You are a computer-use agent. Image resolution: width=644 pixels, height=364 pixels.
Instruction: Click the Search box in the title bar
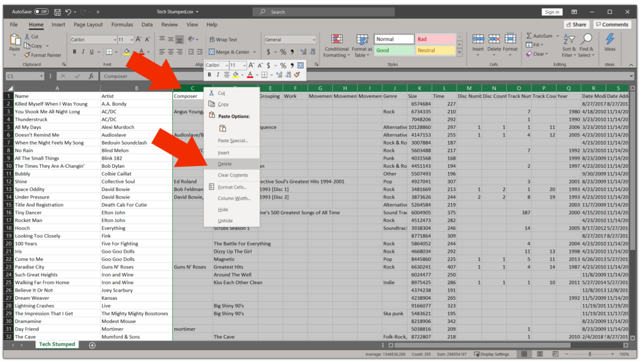tap(324, 12)
